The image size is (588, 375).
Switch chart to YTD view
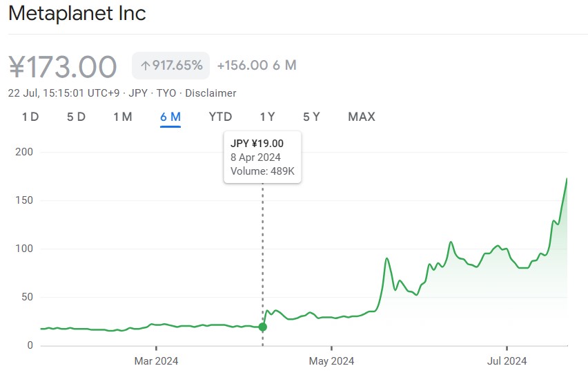[220, 117]
